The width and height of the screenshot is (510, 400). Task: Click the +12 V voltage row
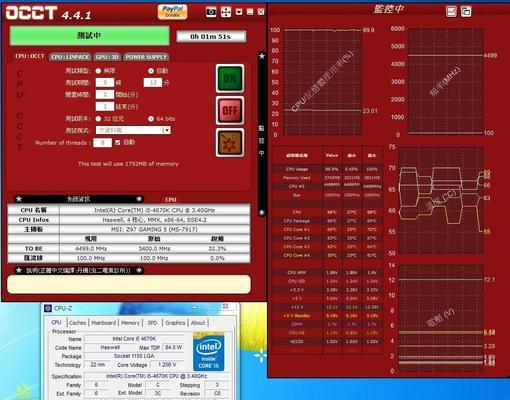point(327,307)
